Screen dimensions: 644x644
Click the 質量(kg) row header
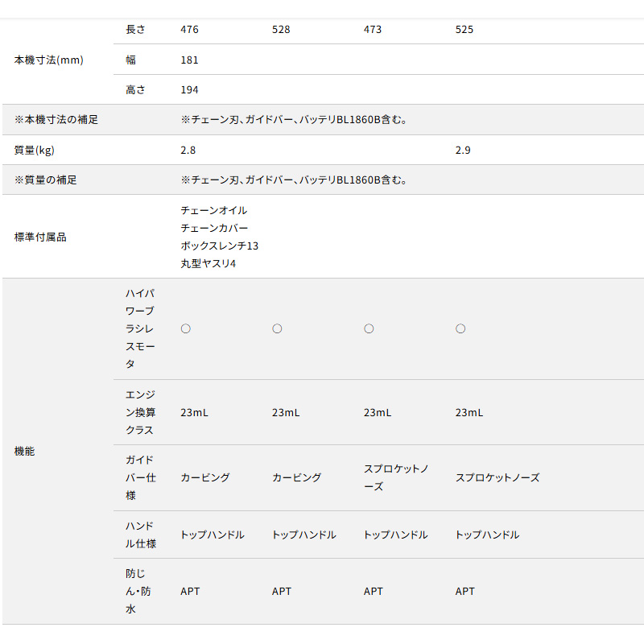click(x=35, y=150)
